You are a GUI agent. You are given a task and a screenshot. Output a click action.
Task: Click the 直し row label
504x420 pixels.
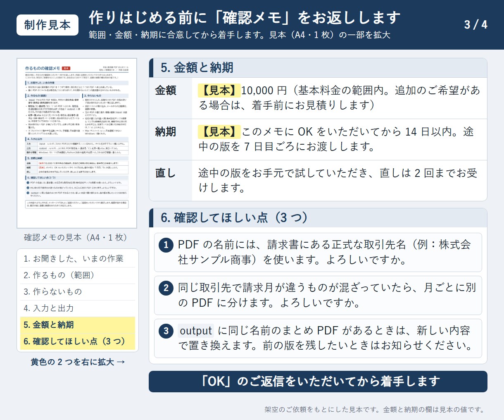166,173
